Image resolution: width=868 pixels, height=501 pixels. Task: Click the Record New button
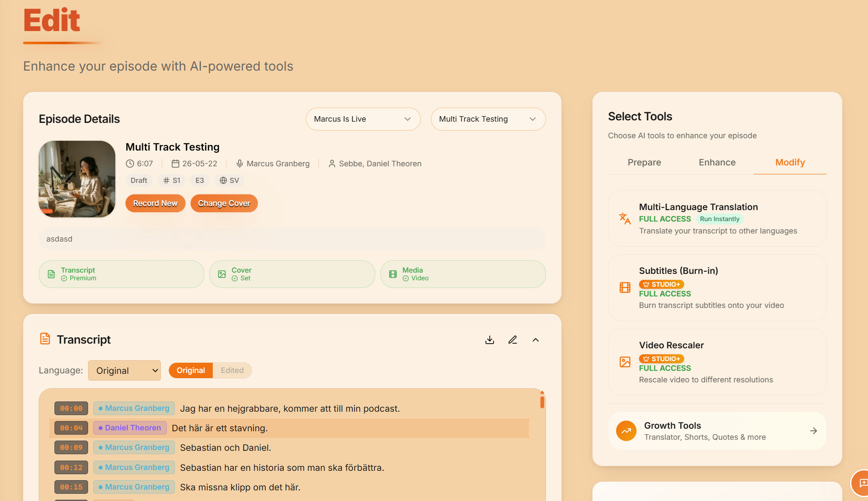pos(155,203)
